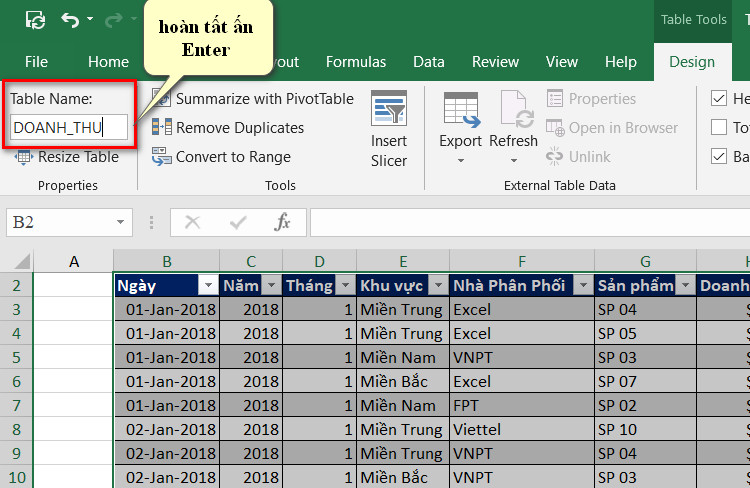
Task: Click the Remove Duplicates icon
Action: (162, 127)
